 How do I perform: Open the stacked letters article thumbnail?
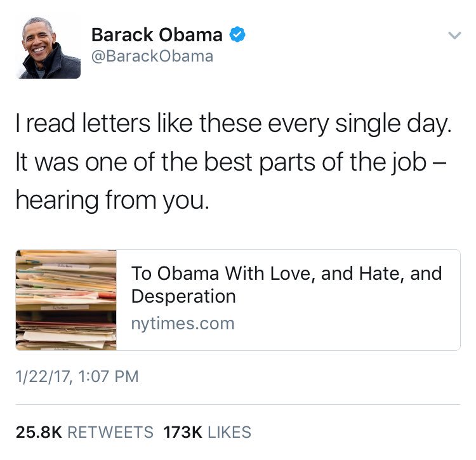pyautogui.click(x=66, y=300)
